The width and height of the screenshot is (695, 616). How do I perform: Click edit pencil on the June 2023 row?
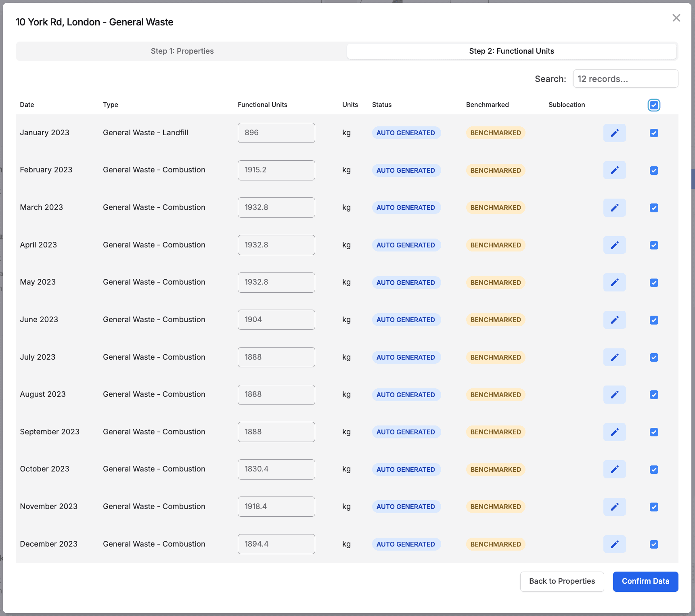pos(614,320)
